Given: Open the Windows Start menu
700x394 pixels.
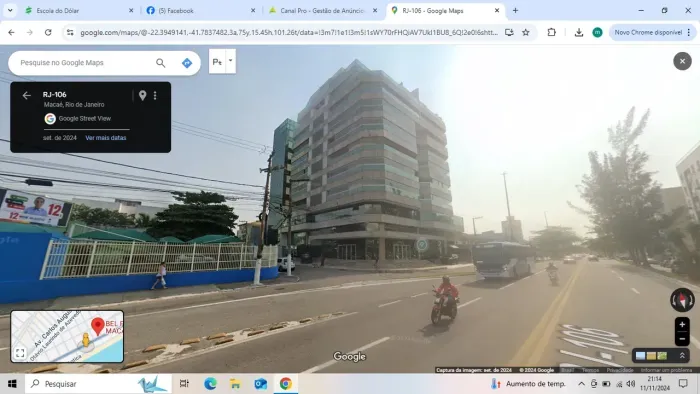Looking at the screenshot, I should [12, 384].
